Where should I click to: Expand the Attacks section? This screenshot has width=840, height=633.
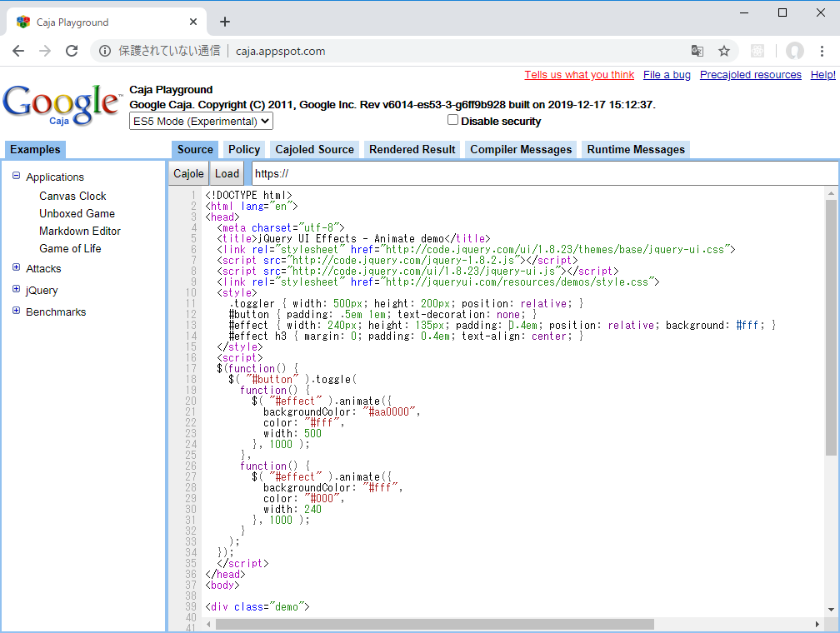(15, 268)
